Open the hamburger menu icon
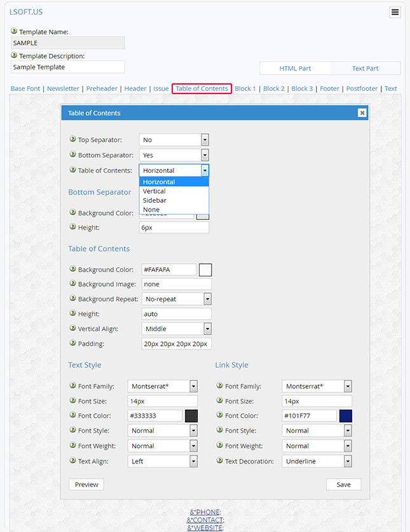The image size is (410, 532). point(395,12)
